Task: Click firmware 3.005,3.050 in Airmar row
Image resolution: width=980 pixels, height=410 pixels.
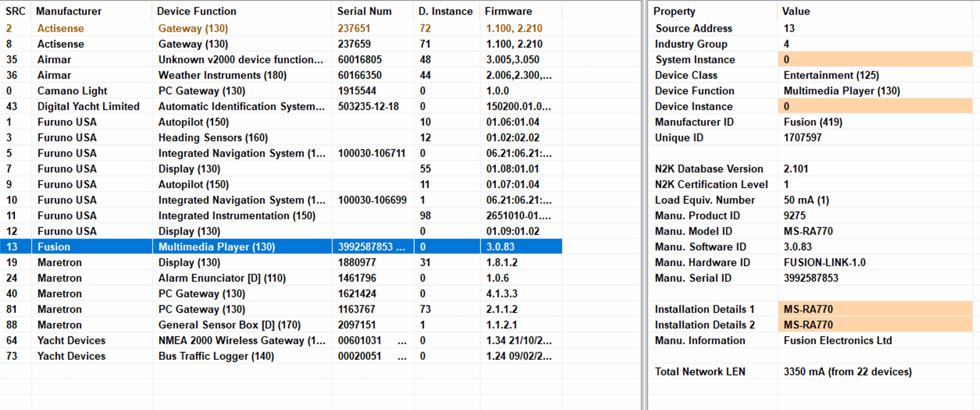Action: tap(513, 60)
